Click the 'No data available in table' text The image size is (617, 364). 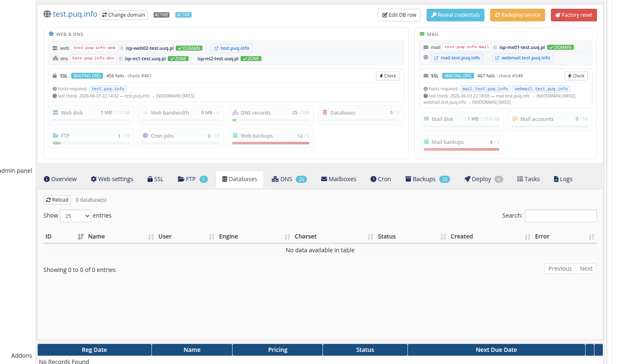click(x=320, y=250)
